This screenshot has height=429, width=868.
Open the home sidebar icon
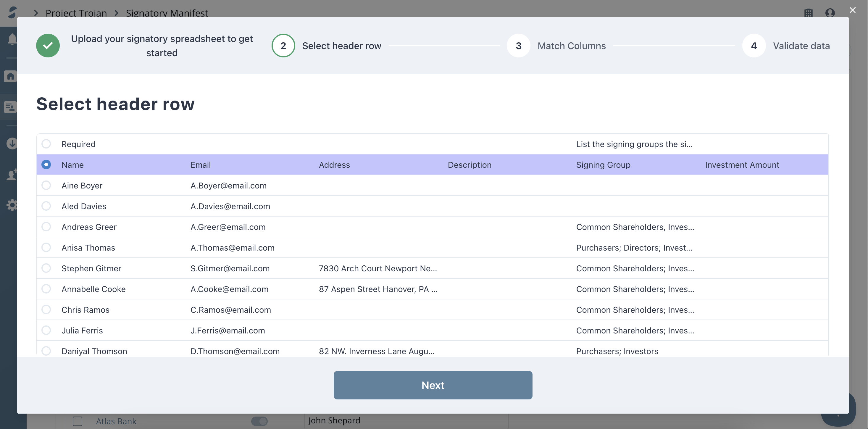tap(11, 76)
